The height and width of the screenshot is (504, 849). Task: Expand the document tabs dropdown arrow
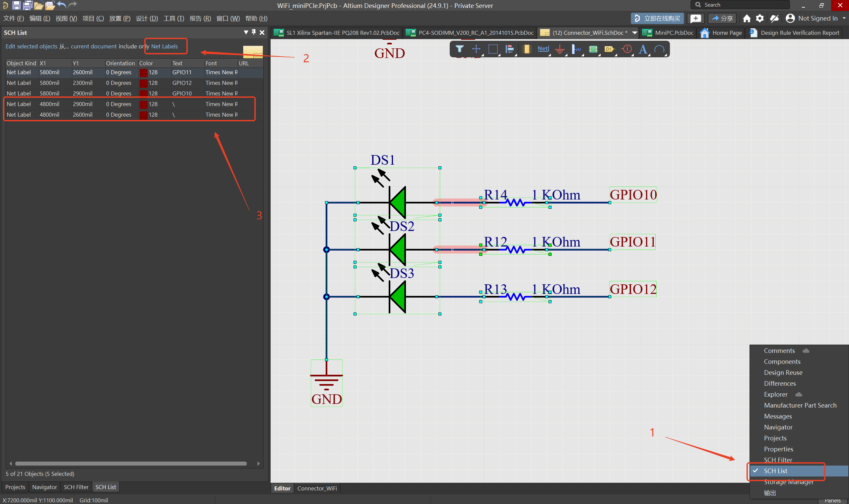point(634,32)
